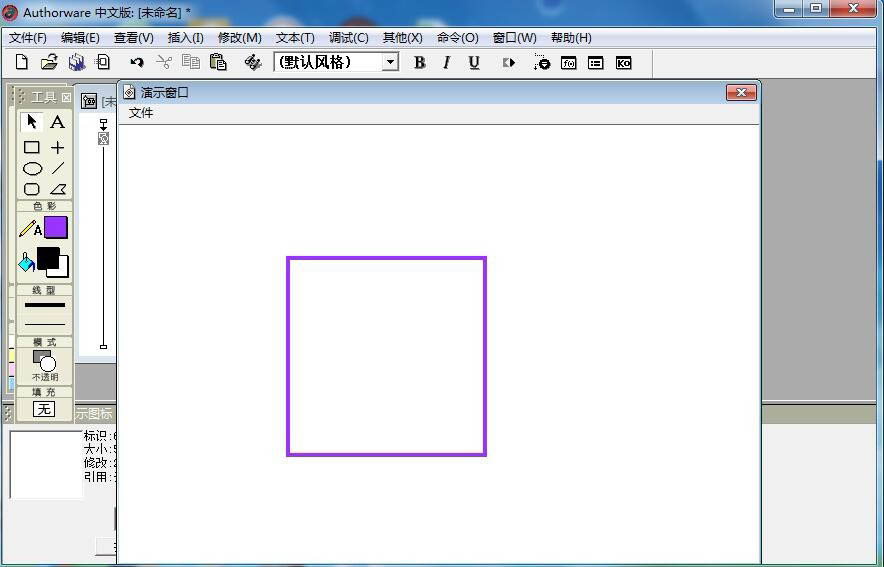The width and height of the screenshot is (884, 567).
Task: Pick the ellipse drawing tool
Action: coord(32,169)
